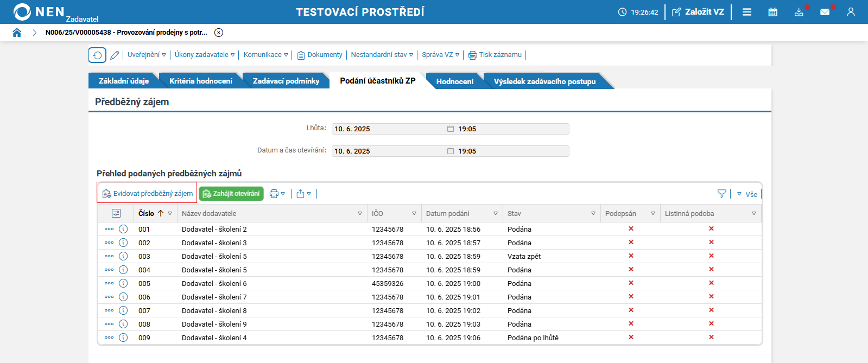Image resolution: width=868 pixels, height=363 pixels.
Task: Sort by the Číslo column header
Action: point(147,213)
